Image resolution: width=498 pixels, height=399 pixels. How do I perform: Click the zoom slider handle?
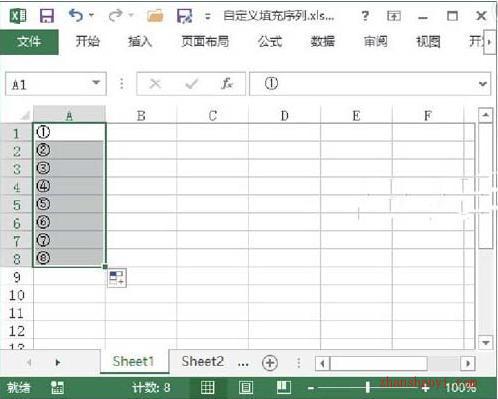(367, 387)
